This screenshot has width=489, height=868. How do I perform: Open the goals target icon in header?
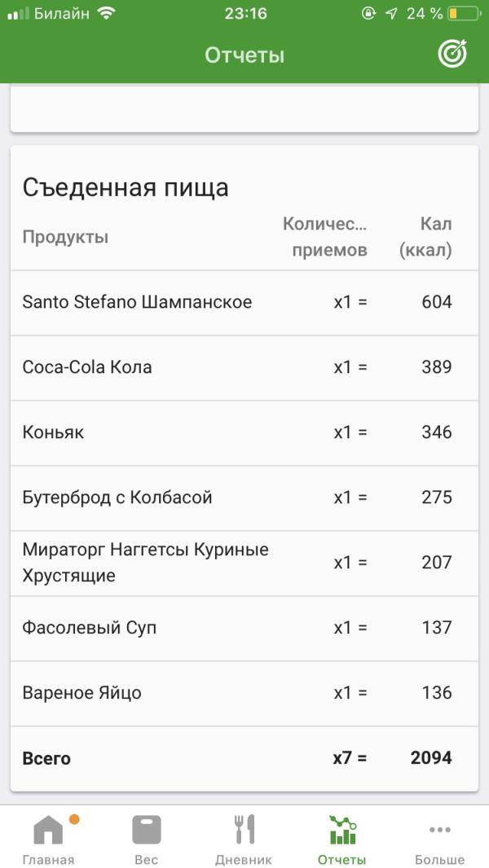coord(452,54)
